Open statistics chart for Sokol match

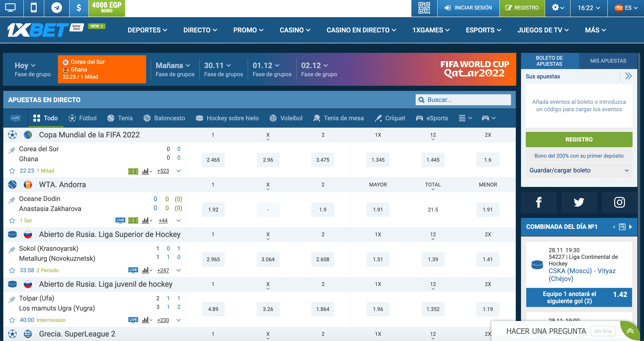147,271
